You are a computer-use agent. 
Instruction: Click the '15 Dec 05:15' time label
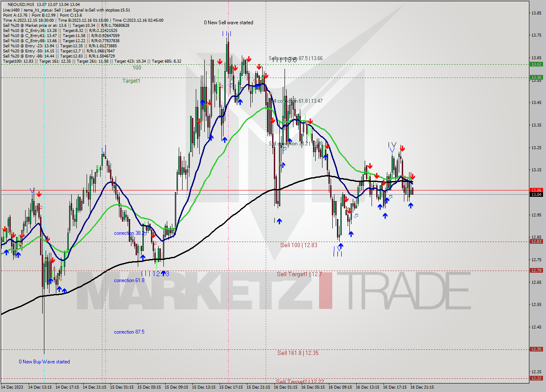(x=149, y=387)
